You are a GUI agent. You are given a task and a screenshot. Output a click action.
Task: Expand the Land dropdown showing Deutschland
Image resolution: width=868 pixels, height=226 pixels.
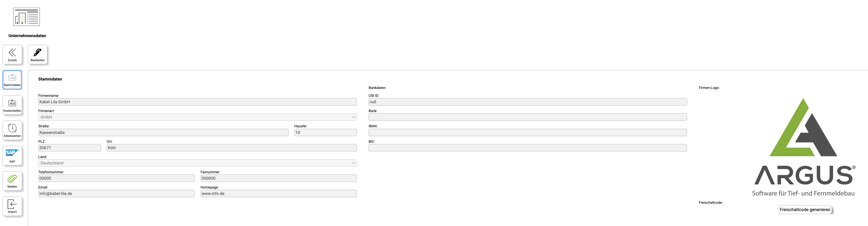197,163
